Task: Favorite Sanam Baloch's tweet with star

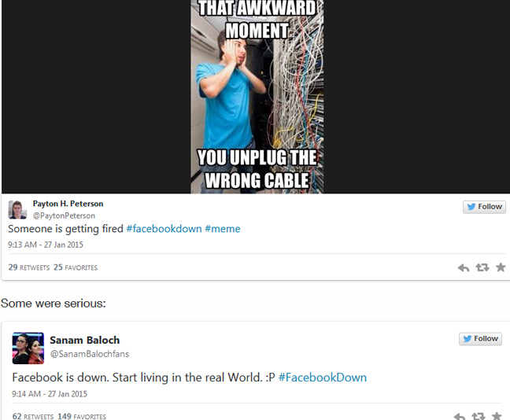Action: [x=497, y=416]
